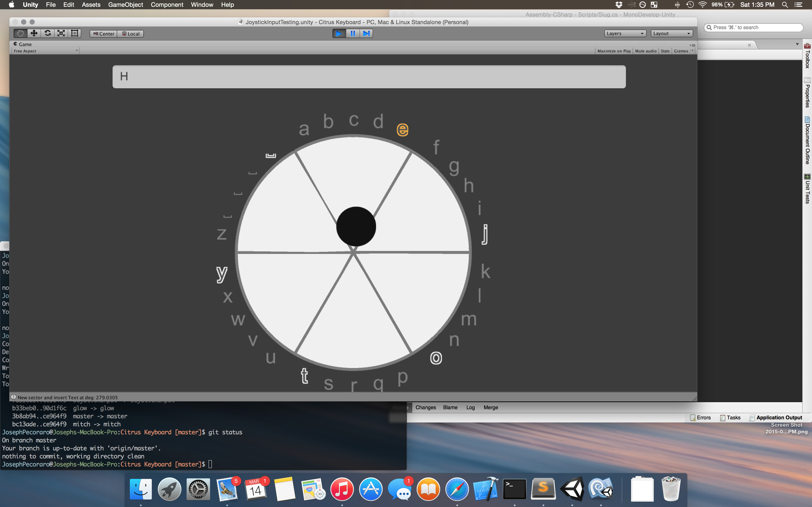Click the Local handle rotation button
This screenshot has width=812, height=507.
click(x=130, y=34)
